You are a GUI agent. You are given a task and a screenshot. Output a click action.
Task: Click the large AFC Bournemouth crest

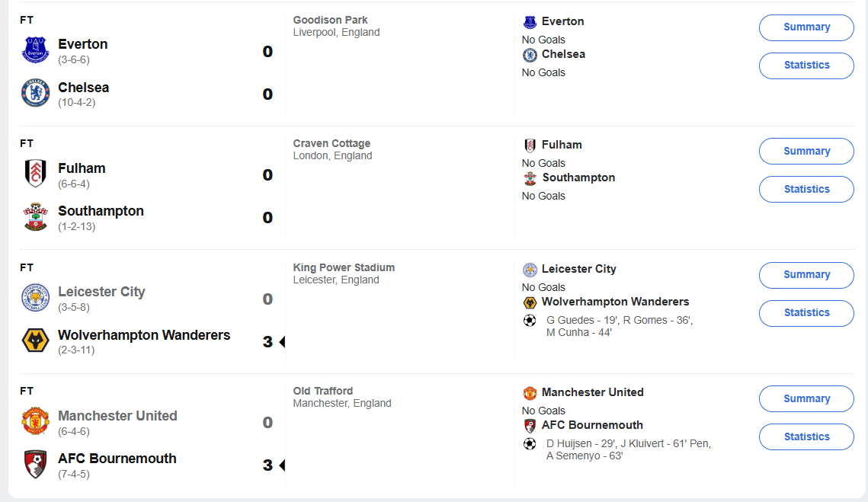click(36, 464)
